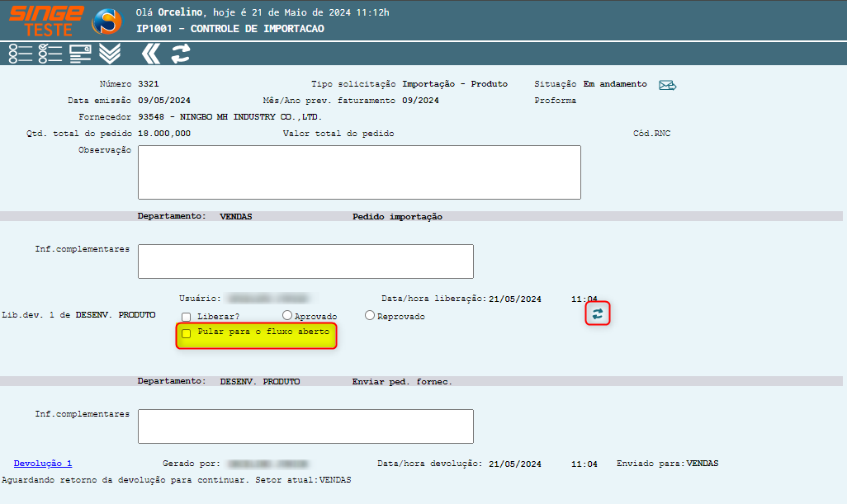Go back using the double left-chevron icon

click(150, 54)
